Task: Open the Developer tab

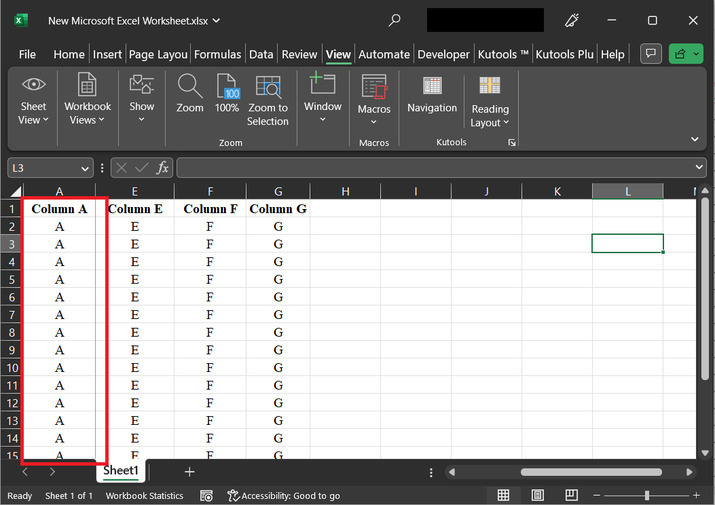Action: pyautogui.click(x=443, y=54)
